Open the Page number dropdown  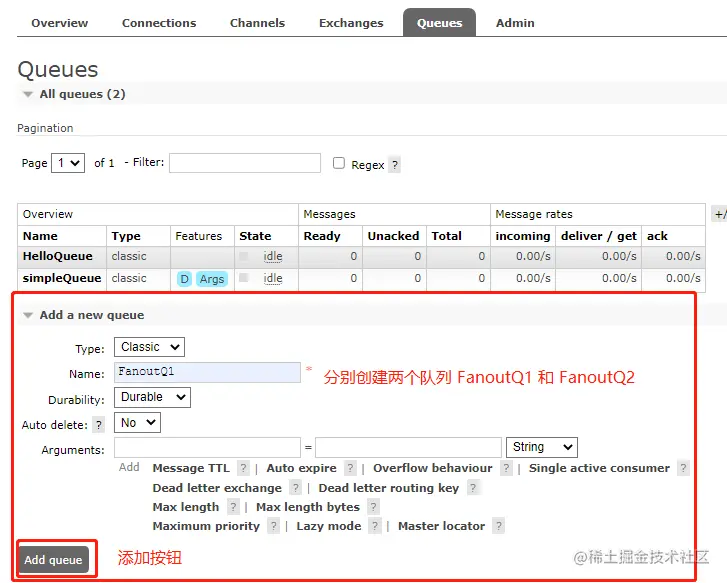pos(68,163)
